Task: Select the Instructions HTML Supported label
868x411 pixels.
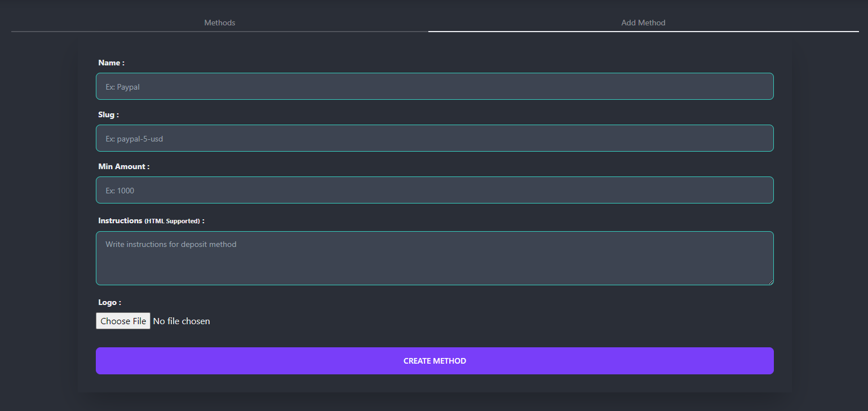Action: [150, 220]
